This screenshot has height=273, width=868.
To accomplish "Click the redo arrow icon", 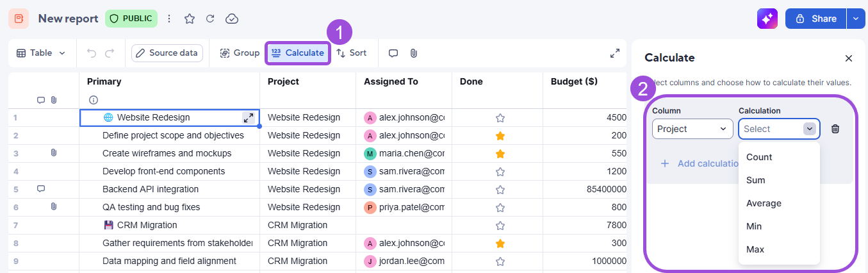I will (x=110, y=53).
